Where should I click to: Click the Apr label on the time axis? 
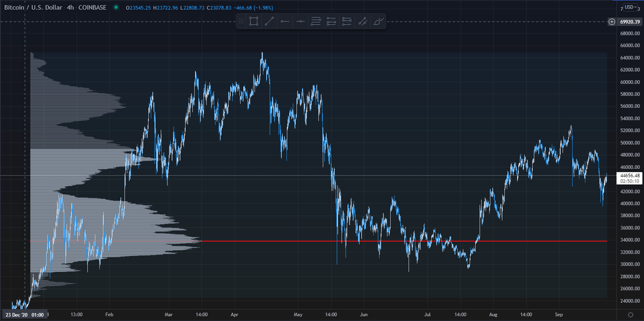coord(234,315)
